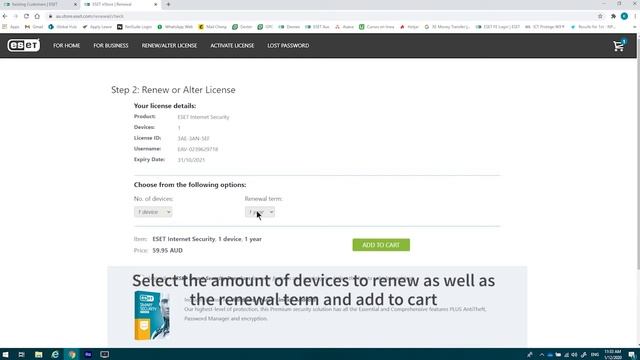Close the ESET eStore Renewal tab
Viewport: 640px width, 360px height.
pos(156,4)
